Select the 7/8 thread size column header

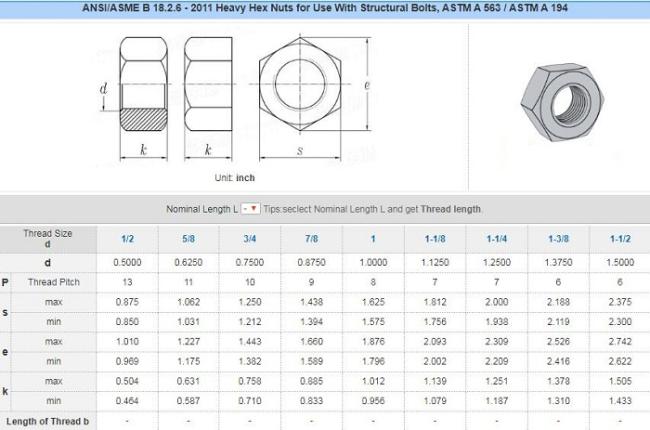311,240
